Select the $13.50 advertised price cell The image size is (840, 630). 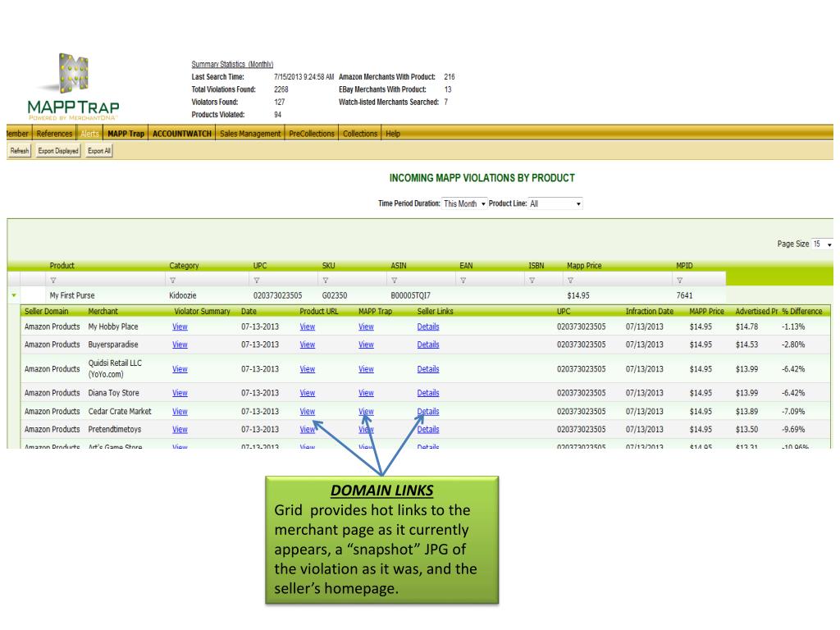coord(746,430)
